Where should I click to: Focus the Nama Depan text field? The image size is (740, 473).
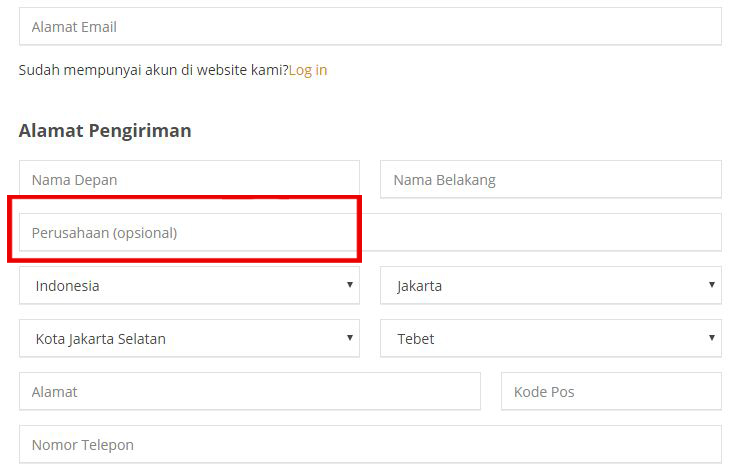(x=189, y=179)
